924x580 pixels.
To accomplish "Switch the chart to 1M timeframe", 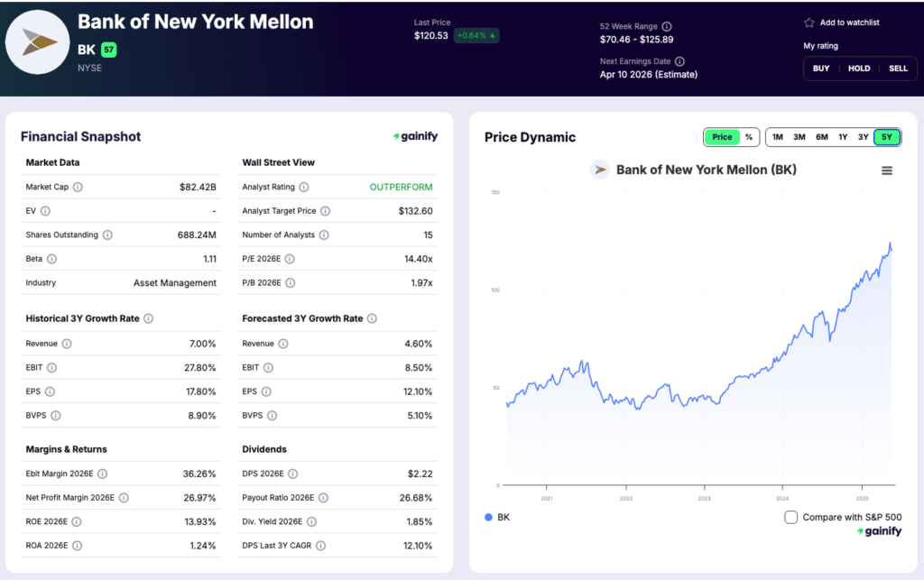I will pyautogui.click(x=777, y=137).
